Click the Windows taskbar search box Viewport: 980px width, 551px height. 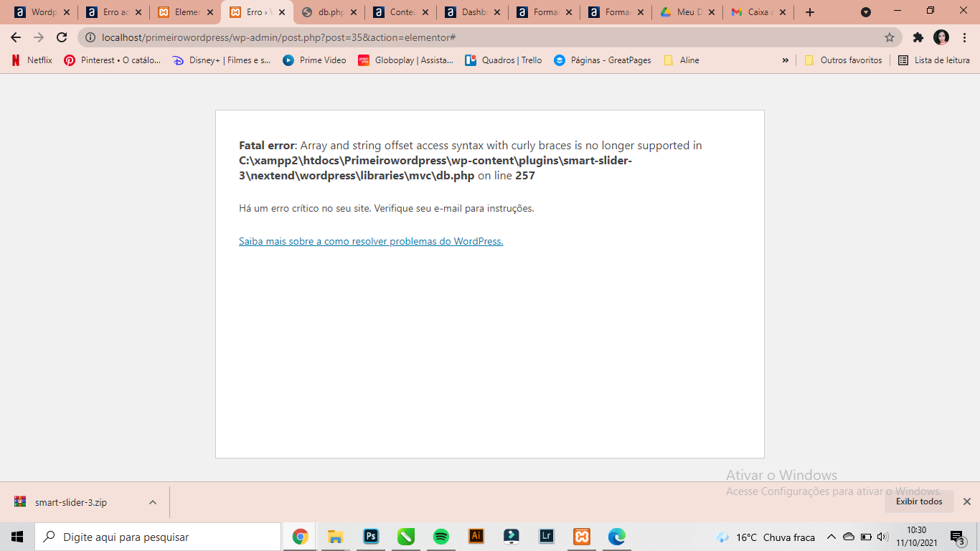coord(158,537)
